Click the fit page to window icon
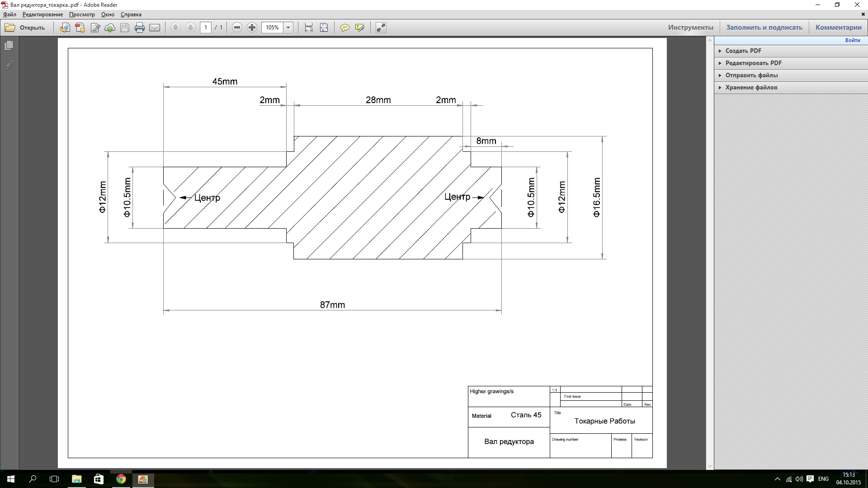868x488 pixels. (324, 28)
